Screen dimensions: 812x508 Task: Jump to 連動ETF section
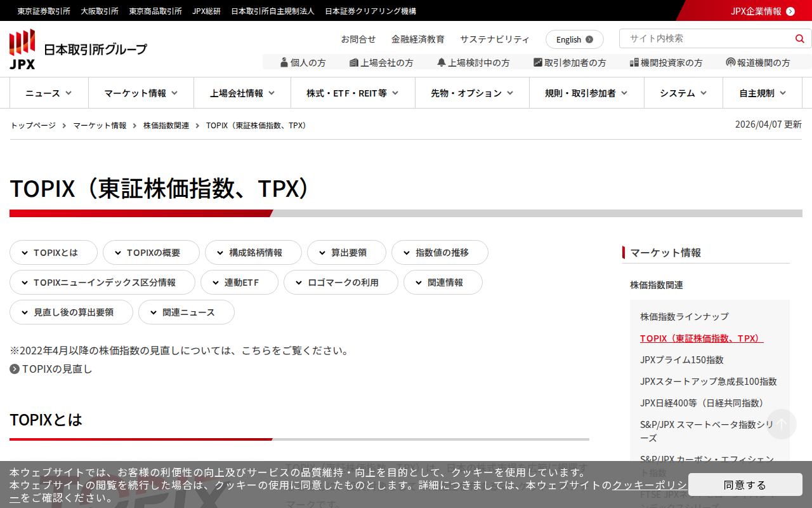click(x=239, y=283)
